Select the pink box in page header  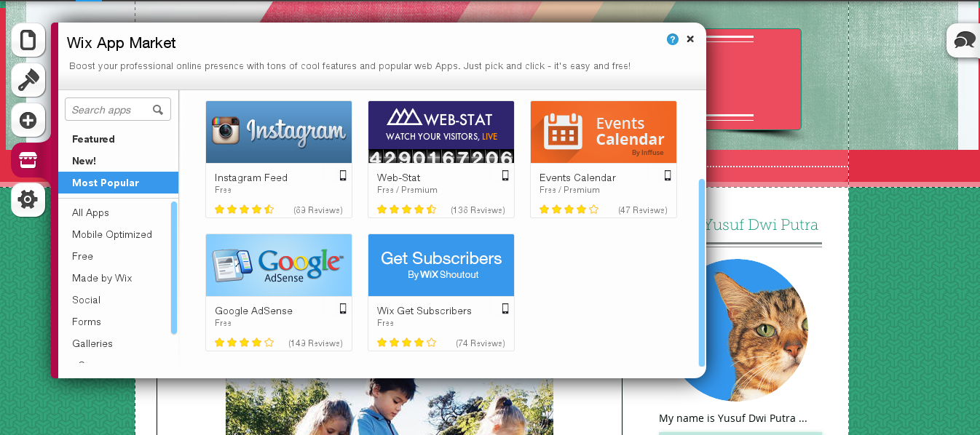[754, 79]
